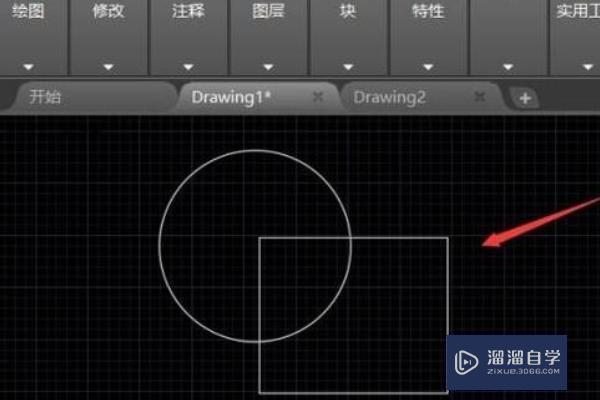The image size is (600, 400).
Task: Open the 注释 ribbon panel label
Action: [188, 11]
